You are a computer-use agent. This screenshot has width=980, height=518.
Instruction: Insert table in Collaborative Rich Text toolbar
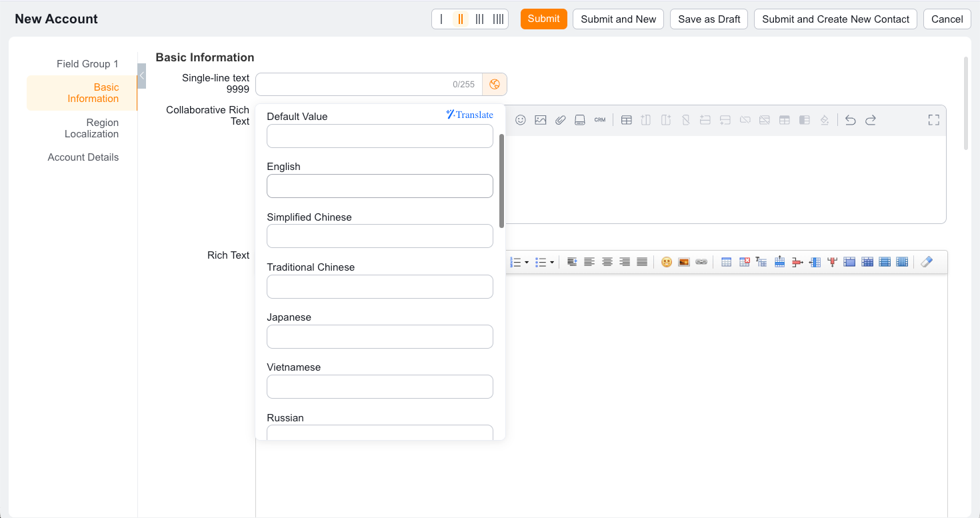point(627,120)
